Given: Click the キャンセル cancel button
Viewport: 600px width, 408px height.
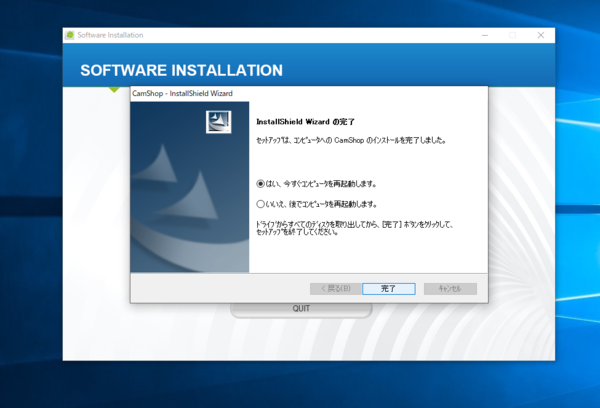Looking at the screenshot, I should click(450, 289).
